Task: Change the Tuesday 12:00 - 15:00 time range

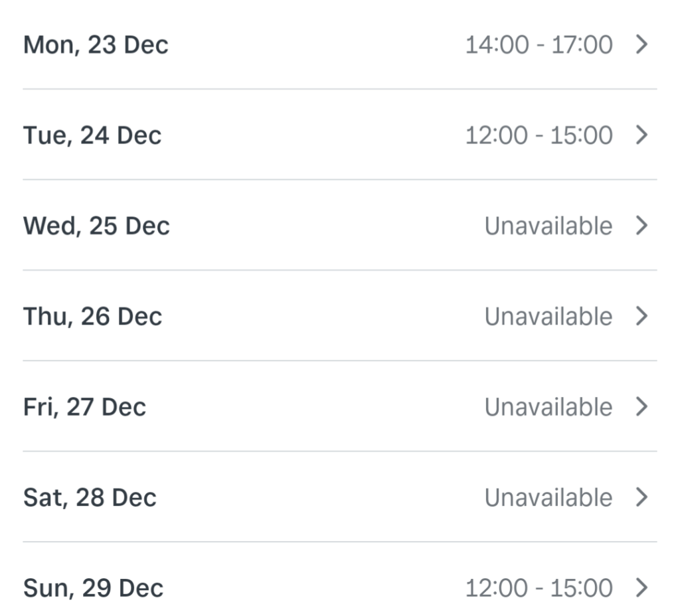Action: (539, 135)
